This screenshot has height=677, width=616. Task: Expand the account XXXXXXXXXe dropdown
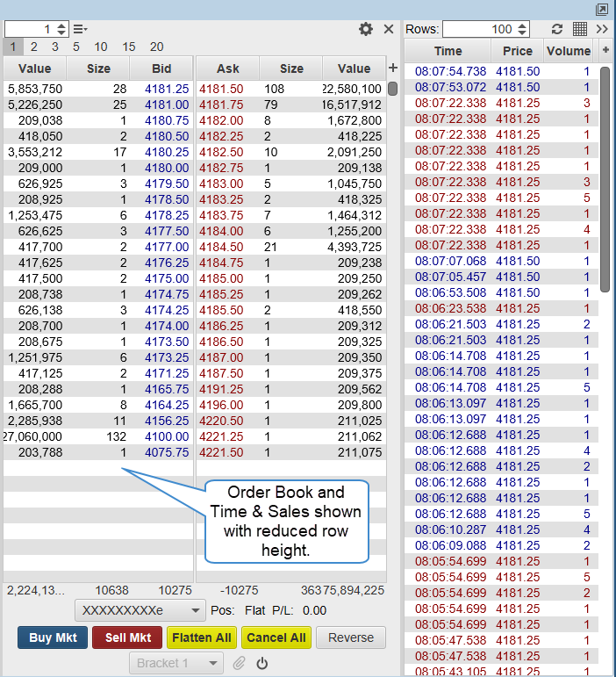tap(140, 610)
